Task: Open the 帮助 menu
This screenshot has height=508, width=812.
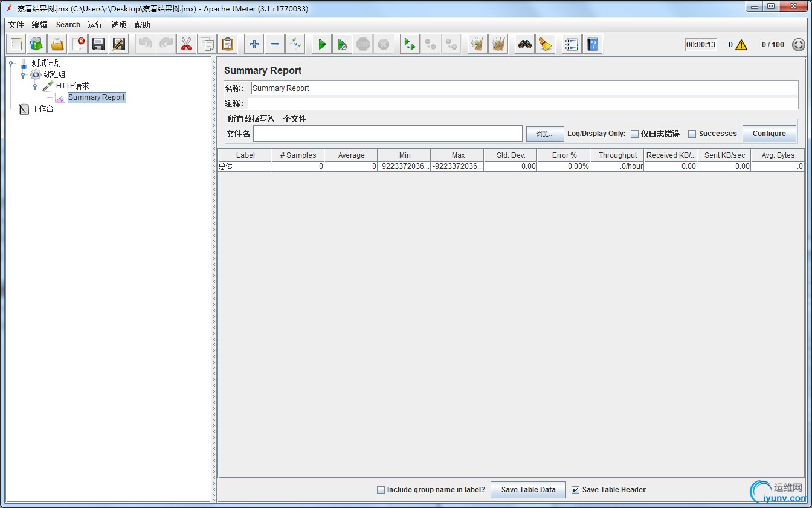Action: 143,25
